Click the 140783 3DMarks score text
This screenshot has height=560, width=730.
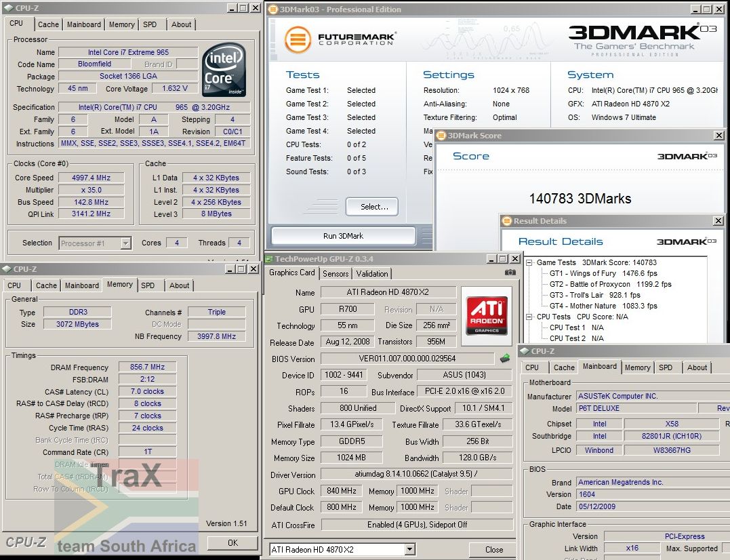tap(580, 199)
